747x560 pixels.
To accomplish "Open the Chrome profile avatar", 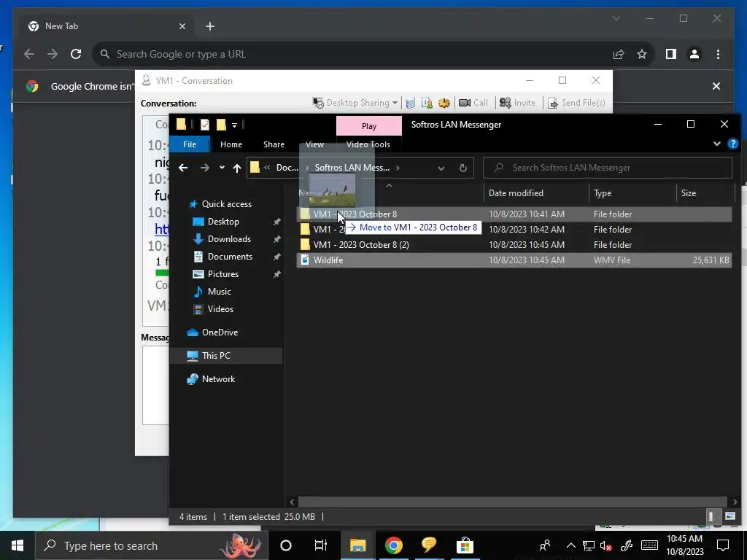I will [x=694, y=54].
